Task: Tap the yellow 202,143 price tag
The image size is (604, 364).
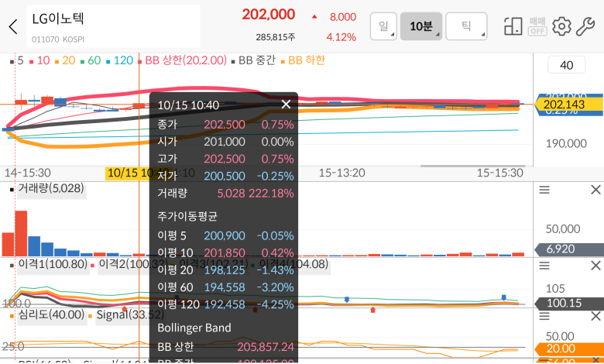Action: [x=568, y=105]
